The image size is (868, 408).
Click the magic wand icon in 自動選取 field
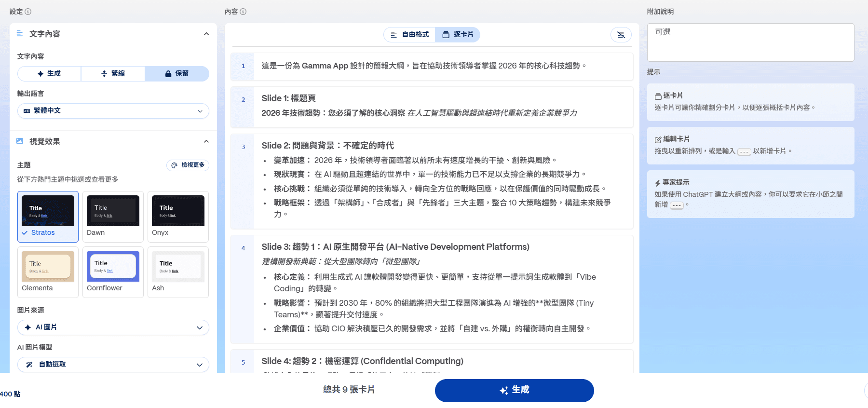pos(29,365)
